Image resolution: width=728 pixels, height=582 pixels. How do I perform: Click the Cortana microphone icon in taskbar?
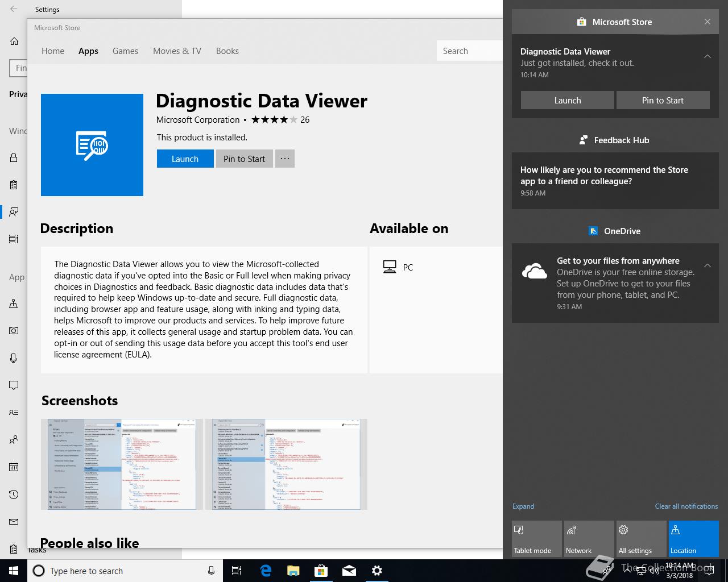click(212, 571)
